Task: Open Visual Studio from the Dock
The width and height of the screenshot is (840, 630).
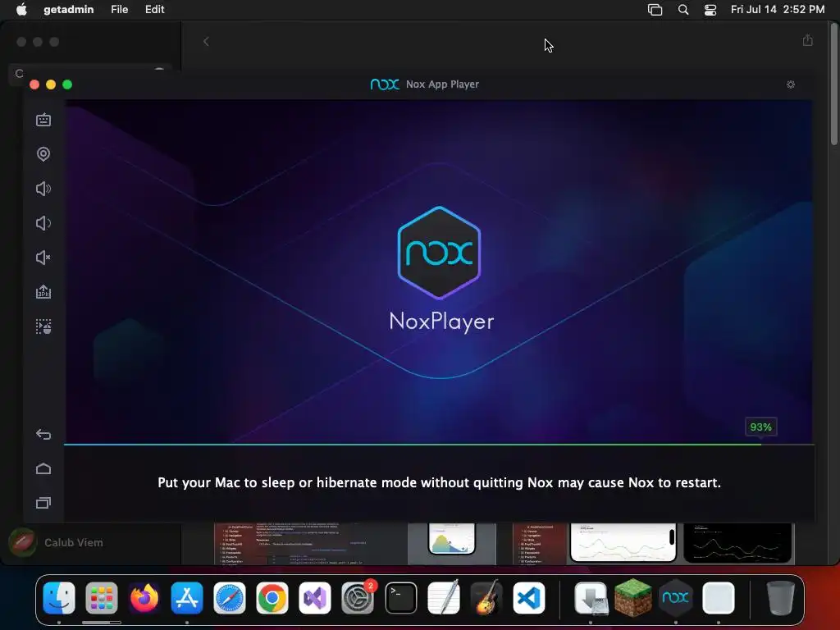Action: (x=315, y=597)
